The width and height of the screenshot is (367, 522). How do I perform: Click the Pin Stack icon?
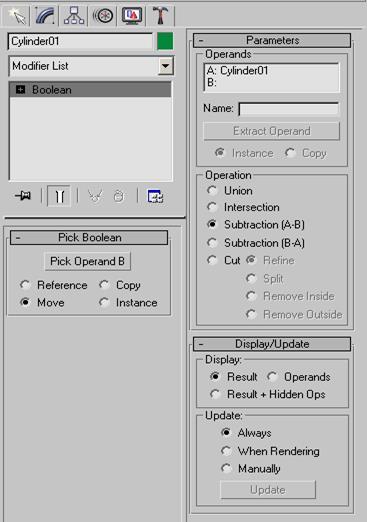tap(23, 196)
